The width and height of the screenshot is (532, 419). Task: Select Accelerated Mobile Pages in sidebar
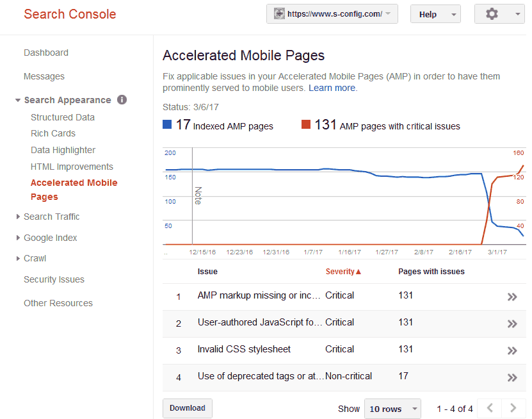tap(74, 190)
